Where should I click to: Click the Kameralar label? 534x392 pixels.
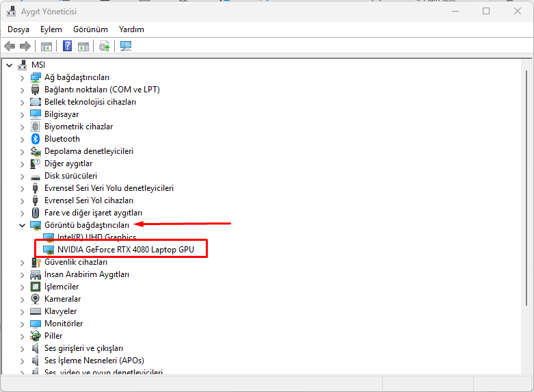(63, 299)
